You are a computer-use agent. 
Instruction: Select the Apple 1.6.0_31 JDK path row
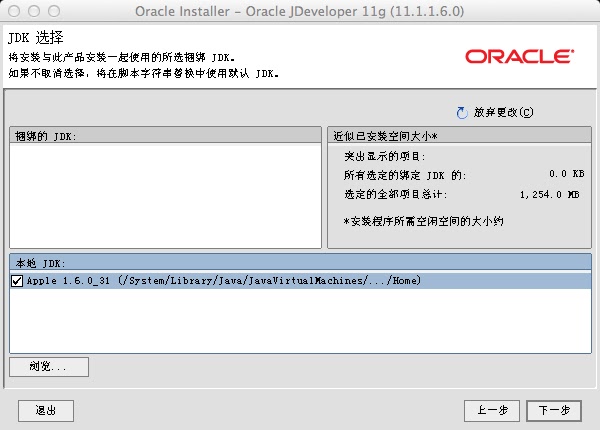300,281
